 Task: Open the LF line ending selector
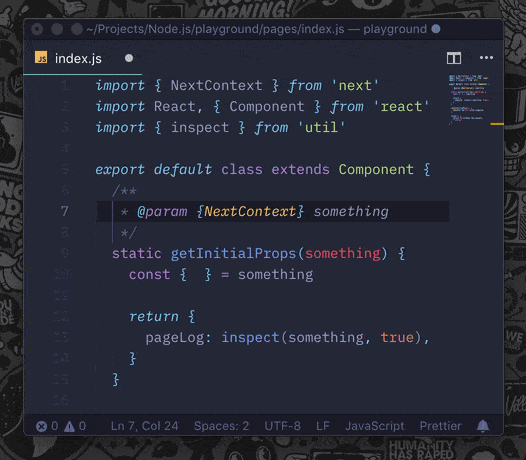pos(323,426)
